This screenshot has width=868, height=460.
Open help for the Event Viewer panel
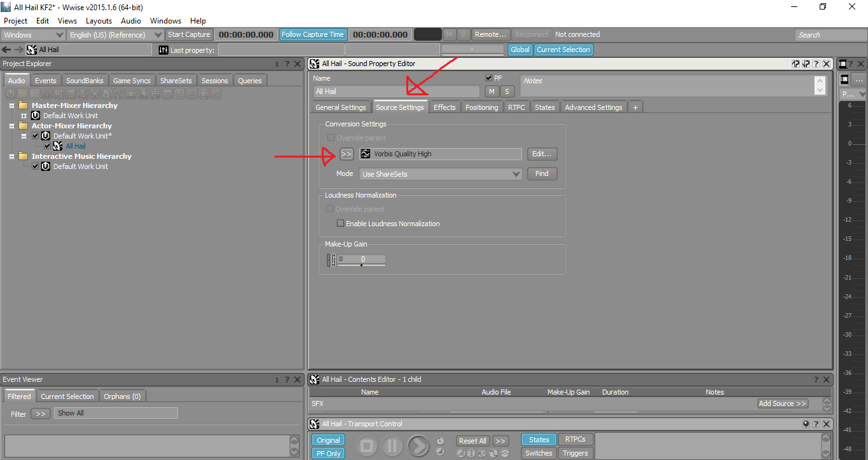point(287,379)
